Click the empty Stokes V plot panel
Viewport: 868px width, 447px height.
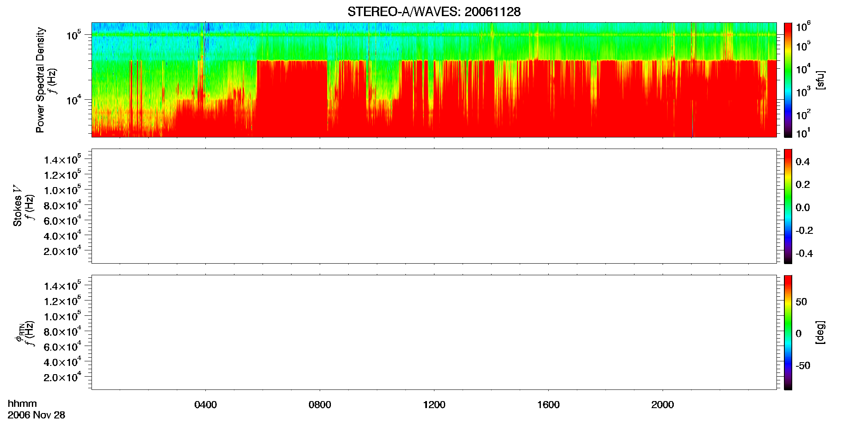[x=434, y=206]
